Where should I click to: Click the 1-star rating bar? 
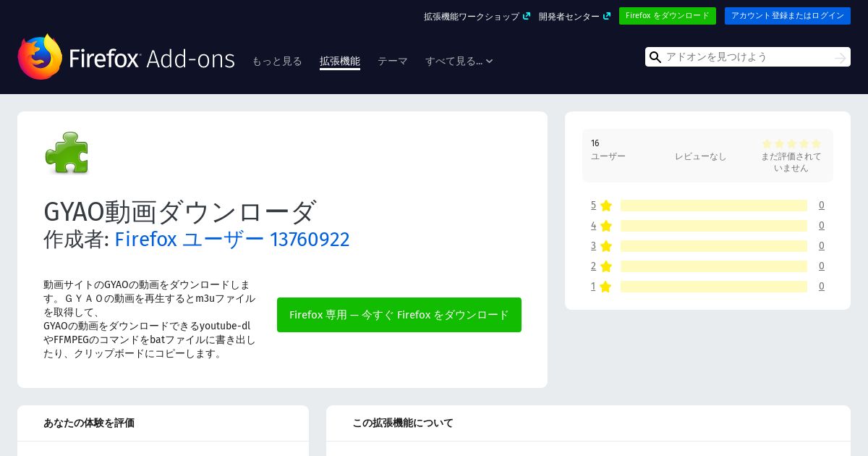[714, 287]
